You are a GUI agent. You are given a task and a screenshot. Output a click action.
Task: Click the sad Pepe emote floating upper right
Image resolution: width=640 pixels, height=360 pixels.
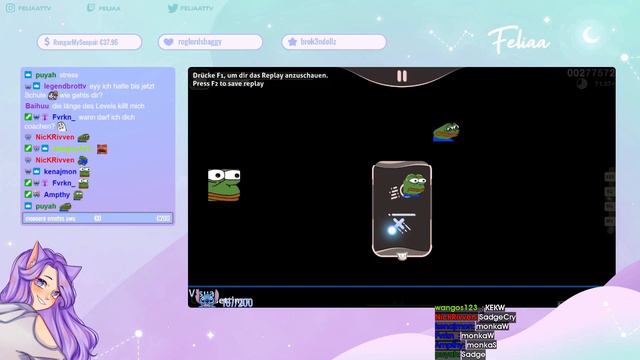point(446,132)
